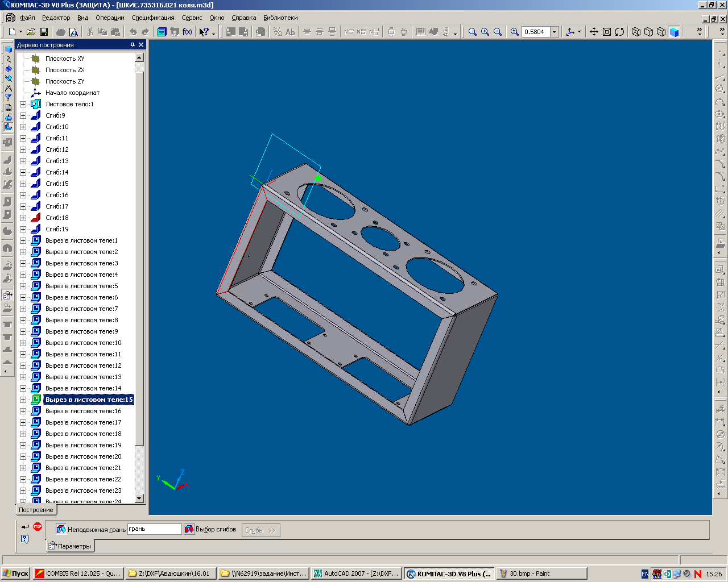Switch to COMBIS Rel 12.025 taskbar window
Screen dimensions: 728x582
pos(78,573)
